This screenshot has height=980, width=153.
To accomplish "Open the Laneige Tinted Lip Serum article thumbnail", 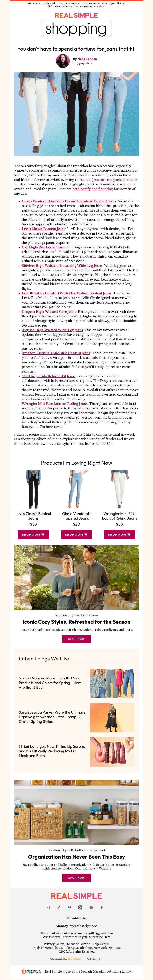I will 112,752.
